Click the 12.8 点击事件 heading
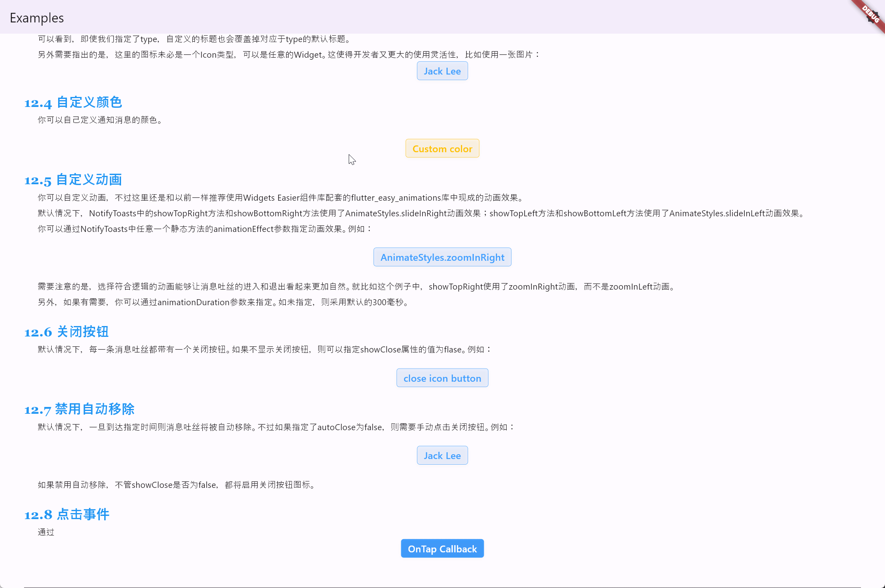The width and height of the screenshot is (885, 588). point(67,515)
